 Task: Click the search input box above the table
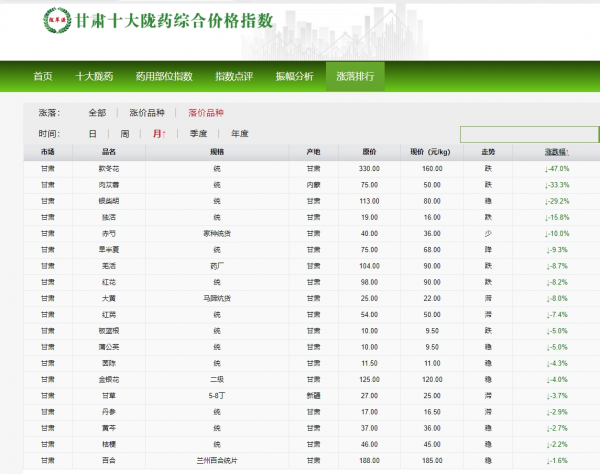[x=529, y=134]
